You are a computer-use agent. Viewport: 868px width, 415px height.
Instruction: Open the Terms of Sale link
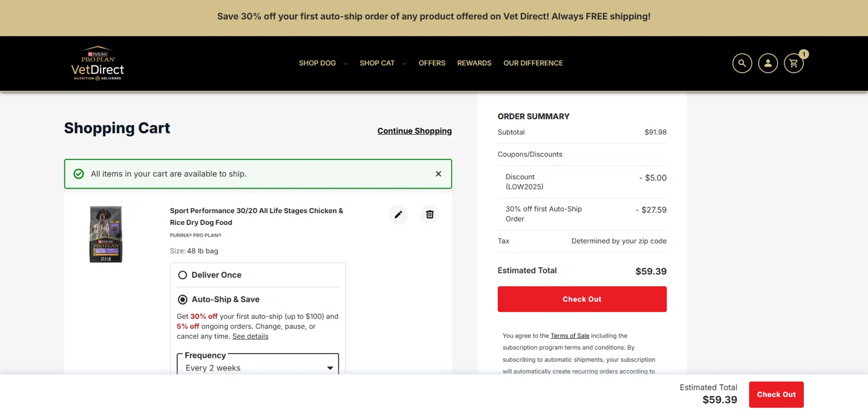(x=570, y=336)
